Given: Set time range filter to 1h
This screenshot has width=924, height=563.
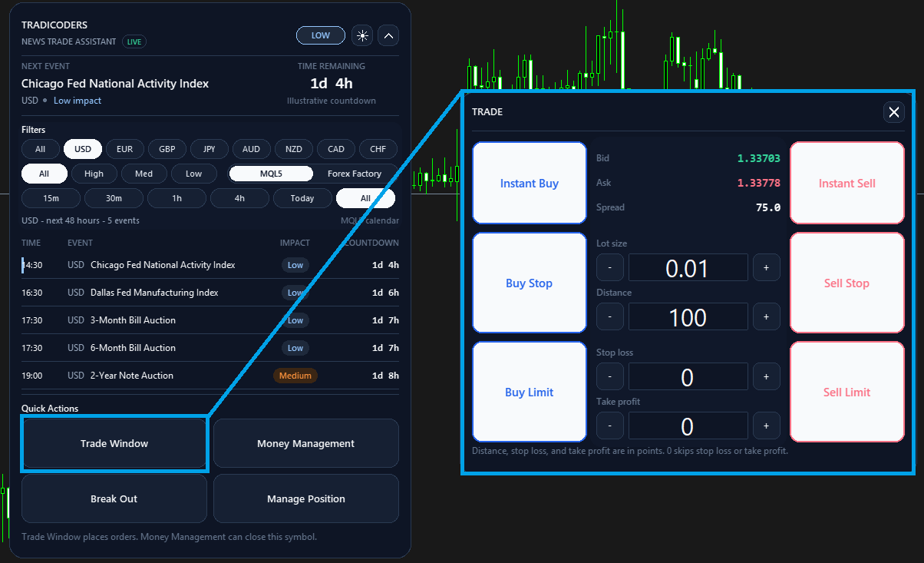Looking at the screenshot, I should tap(177, 198).
